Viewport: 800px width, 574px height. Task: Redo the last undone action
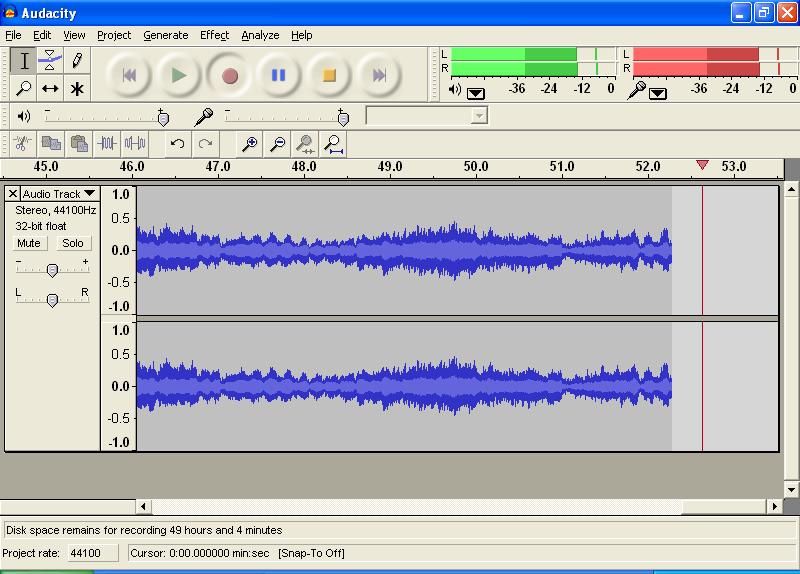click(205, 143)
